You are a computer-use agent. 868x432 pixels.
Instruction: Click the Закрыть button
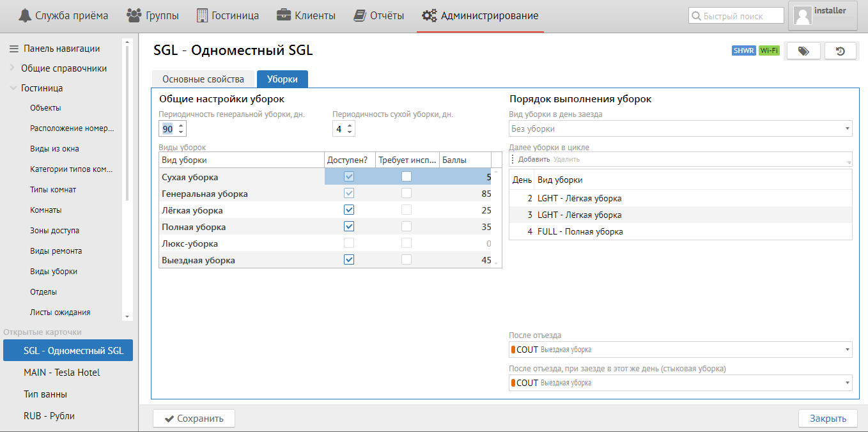(x=828, y=419)
